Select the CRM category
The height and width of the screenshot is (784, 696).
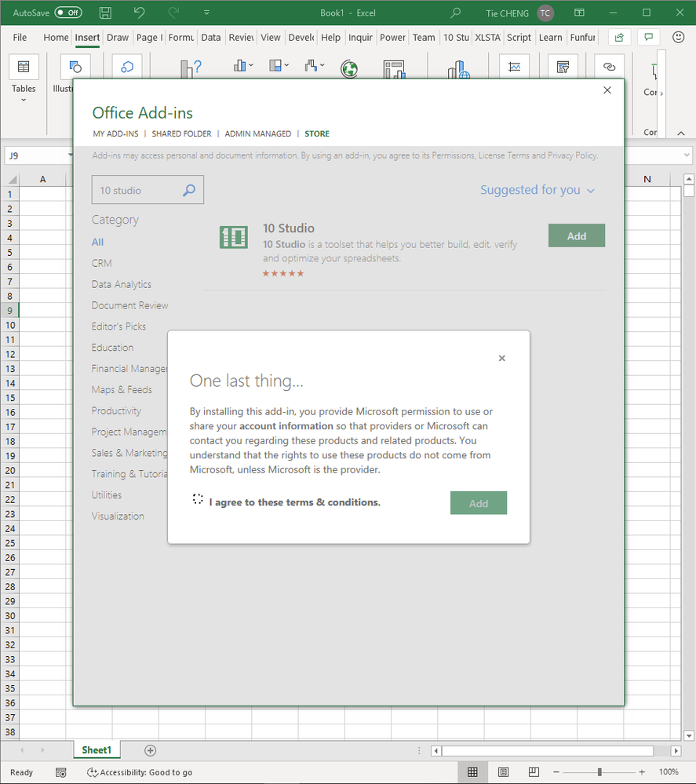[x=101, y=263]
